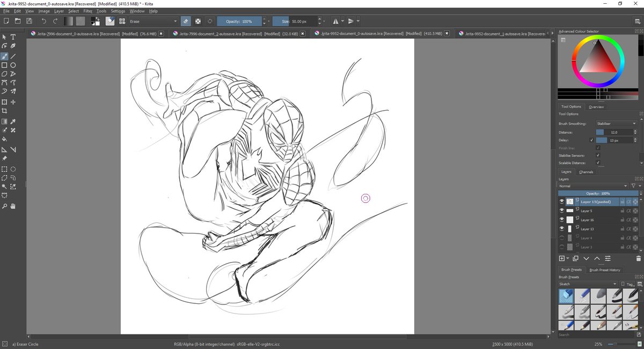Select the Polygon tool
The height and width of the screenshot is (349, 644).
click(4, 74)
